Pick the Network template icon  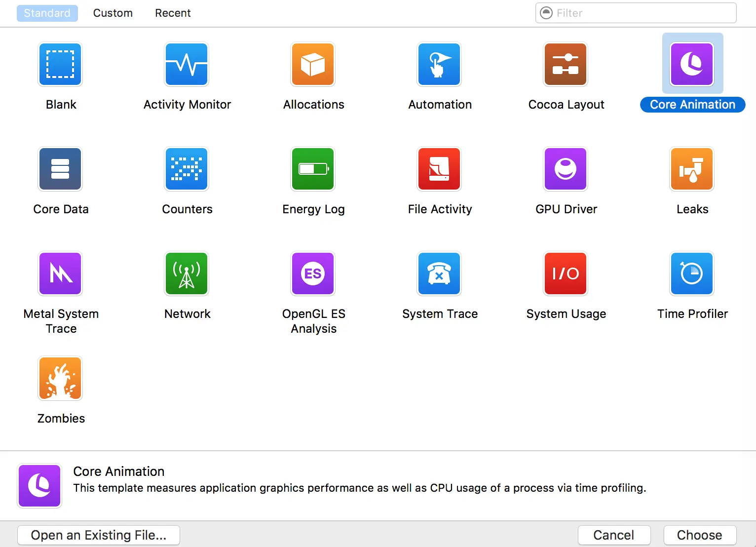point(187,273)
